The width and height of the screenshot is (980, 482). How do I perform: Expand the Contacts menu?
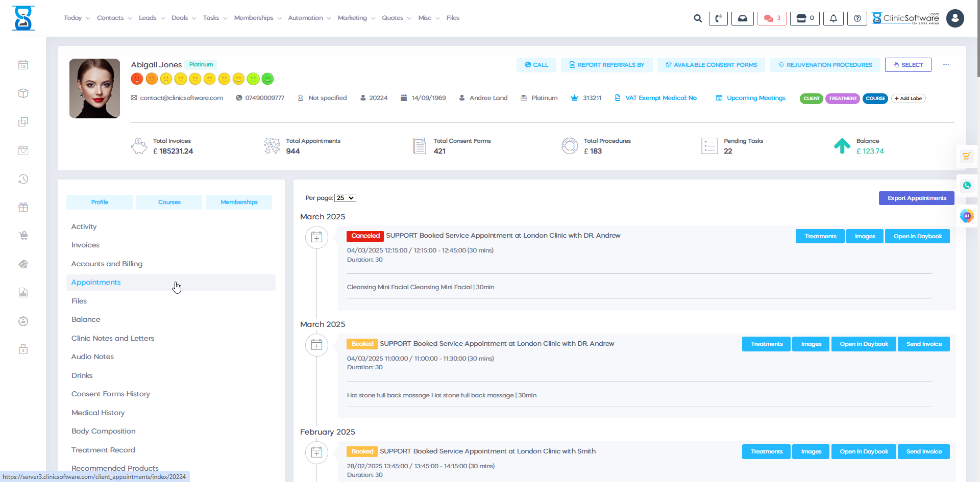[114, 18]
